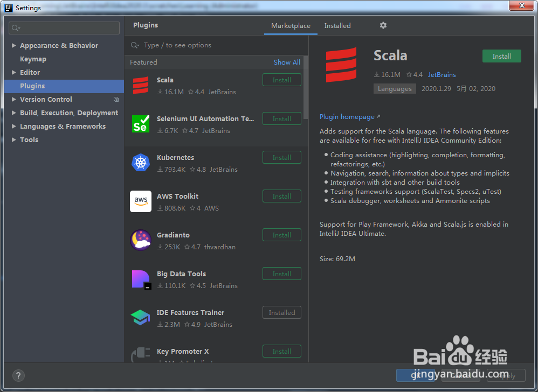Click the Big Data Tools plugin icon

141,279
